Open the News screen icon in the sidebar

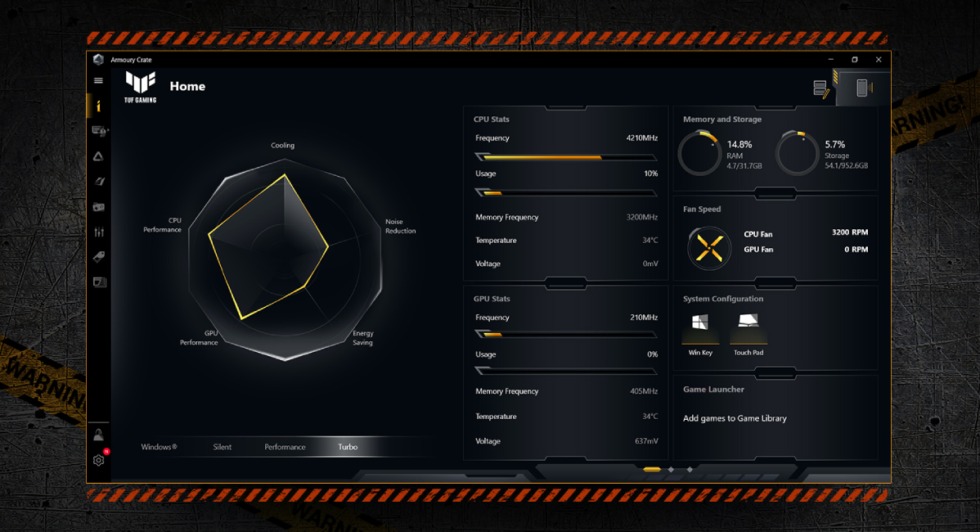[99, 282]
